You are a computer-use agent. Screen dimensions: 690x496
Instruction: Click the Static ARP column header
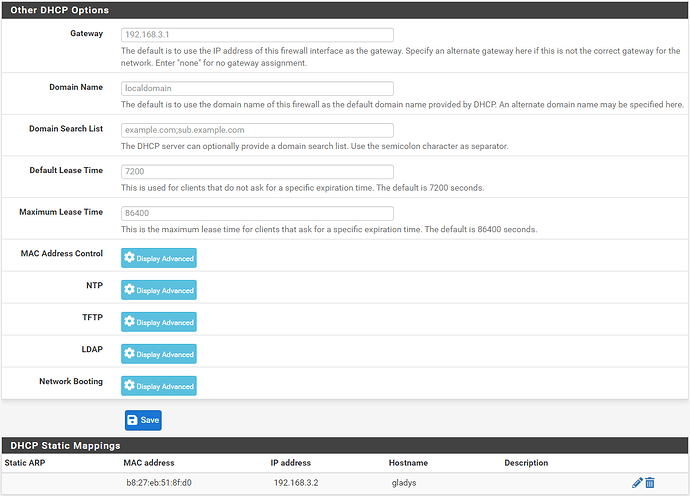point(26,463)
